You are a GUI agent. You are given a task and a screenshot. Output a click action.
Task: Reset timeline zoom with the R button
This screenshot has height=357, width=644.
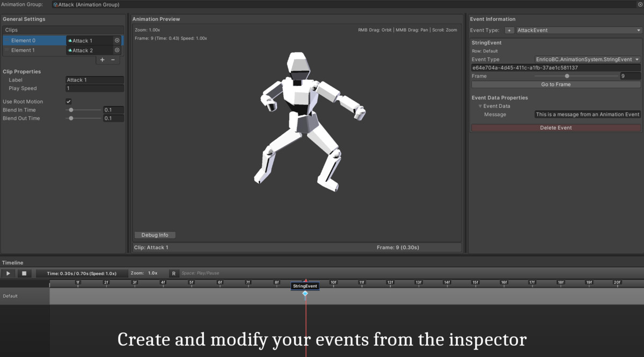click(x=174, y=273)
